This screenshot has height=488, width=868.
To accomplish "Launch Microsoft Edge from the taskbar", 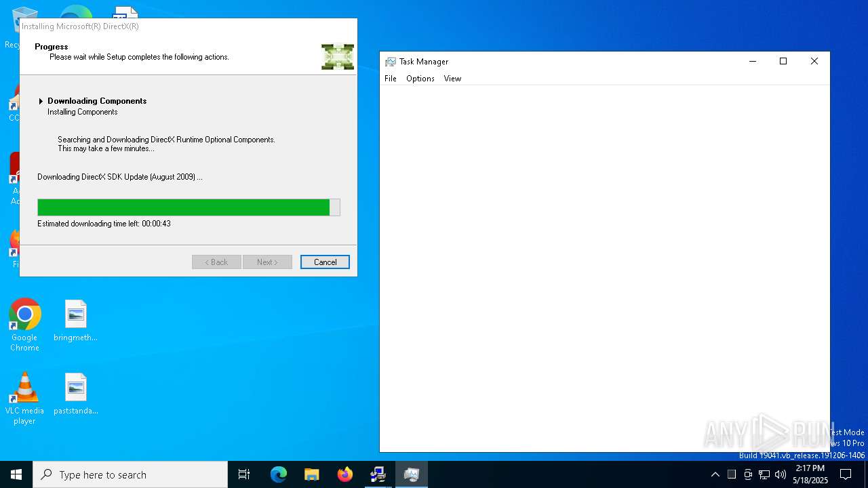I will coord(279,474).
